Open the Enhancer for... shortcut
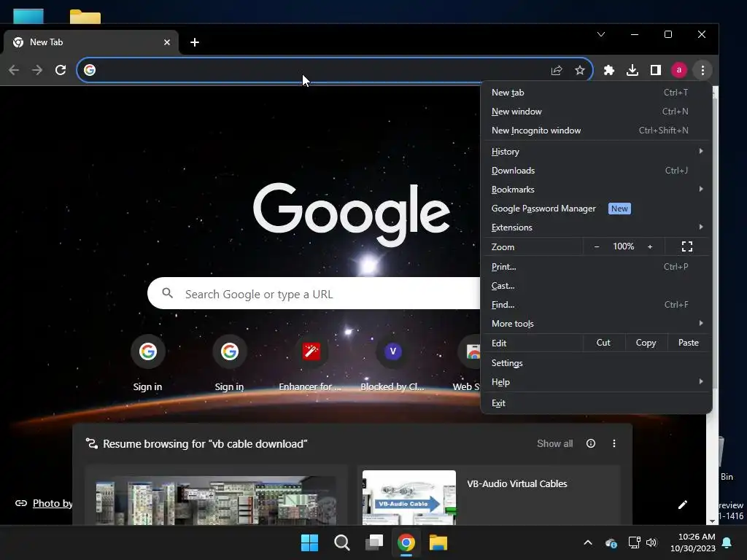The image size is (747, 560). click(311, 363)
